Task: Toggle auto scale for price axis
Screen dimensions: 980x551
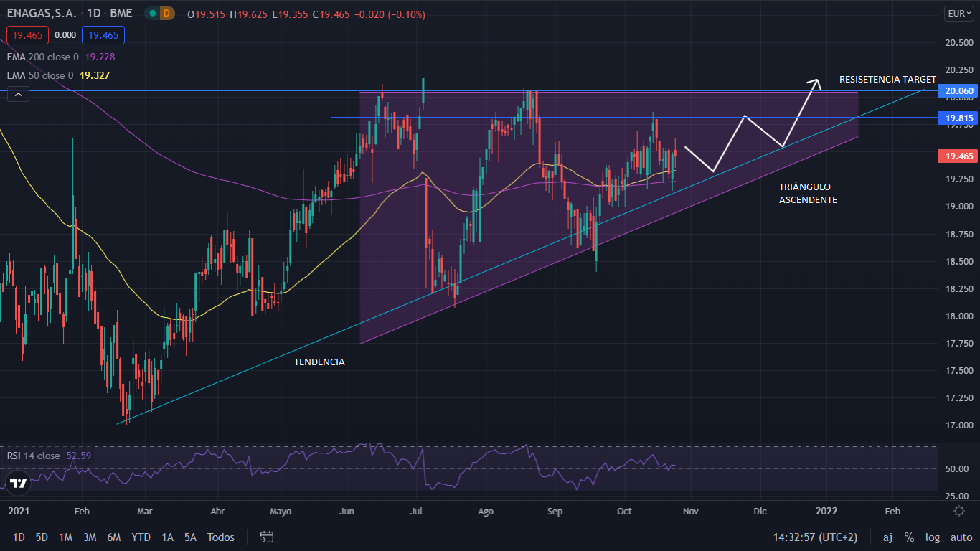Action: (961, 537)
